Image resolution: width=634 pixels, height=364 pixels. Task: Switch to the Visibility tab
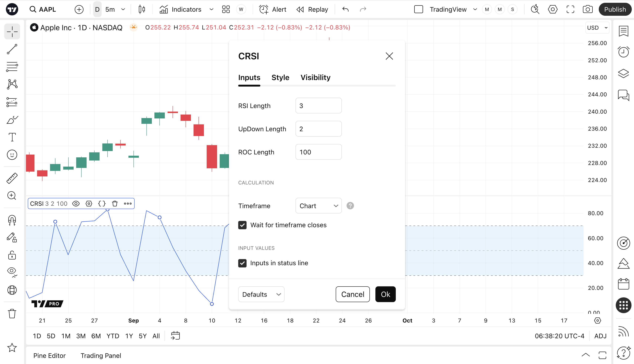tap(315, 77)
